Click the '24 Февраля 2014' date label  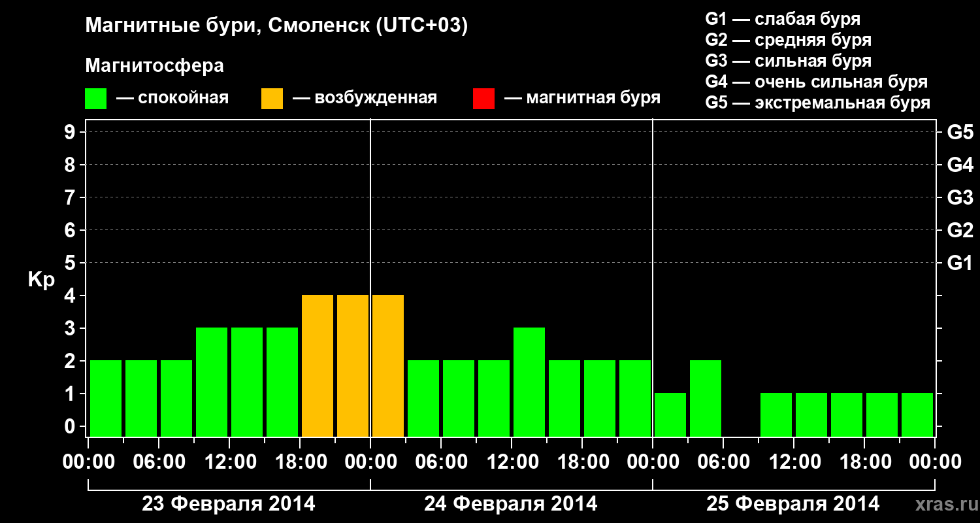click(511, 504)
